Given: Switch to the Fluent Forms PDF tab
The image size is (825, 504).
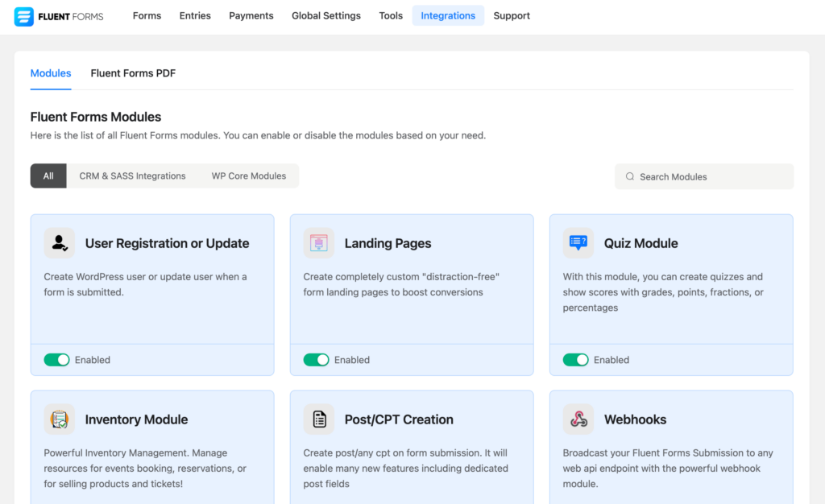Looking at the screenshot, I should (132, 73).
